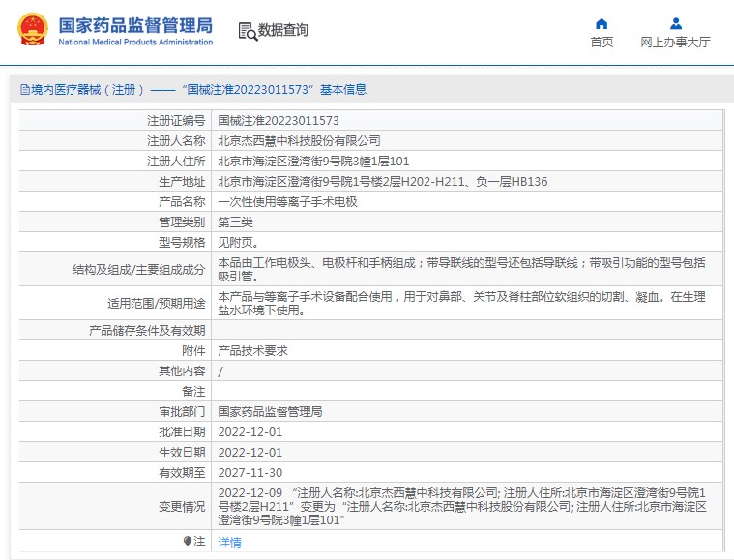Select the slash in 其他内容 row

click(220, 371)
